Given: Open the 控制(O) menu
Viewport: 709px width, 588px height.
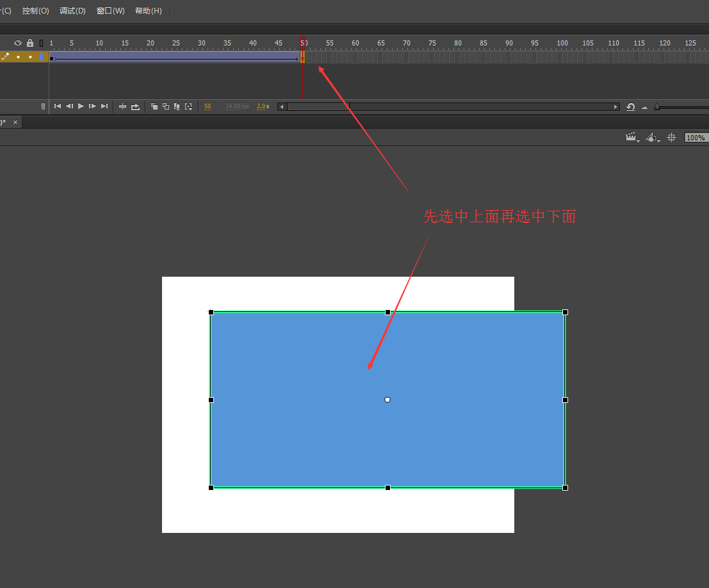Looking at the screenshot, I should coord(35,11).
